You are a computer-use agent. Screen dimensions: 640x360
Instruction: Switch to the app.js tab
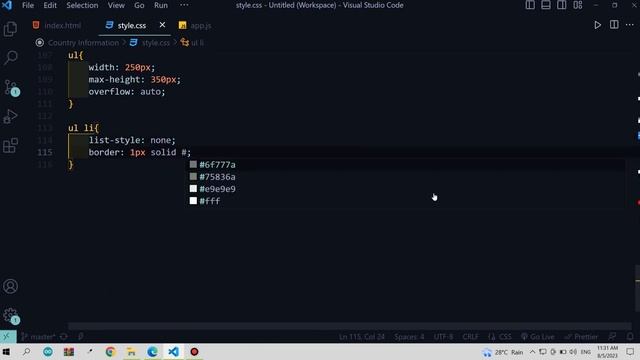point(195,25)
